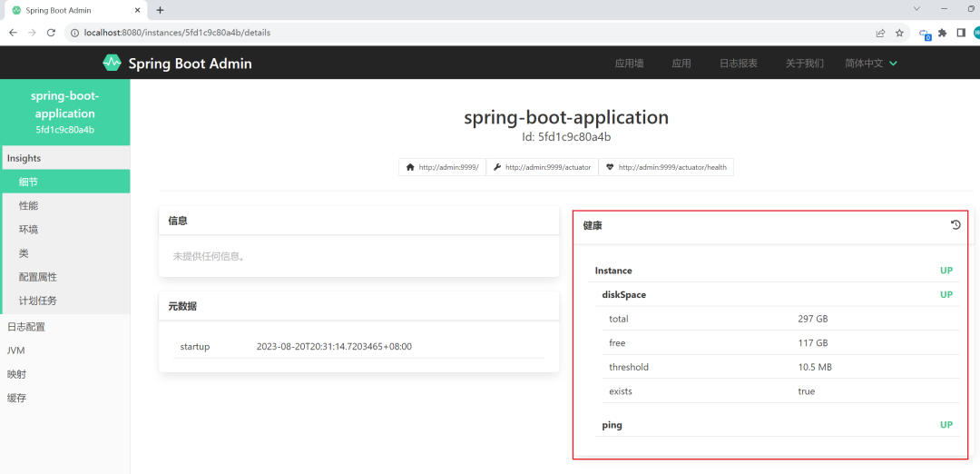Open the actuator/health heartbeat link
This screenshot has height=474, width=980.
tap(666, 168)
